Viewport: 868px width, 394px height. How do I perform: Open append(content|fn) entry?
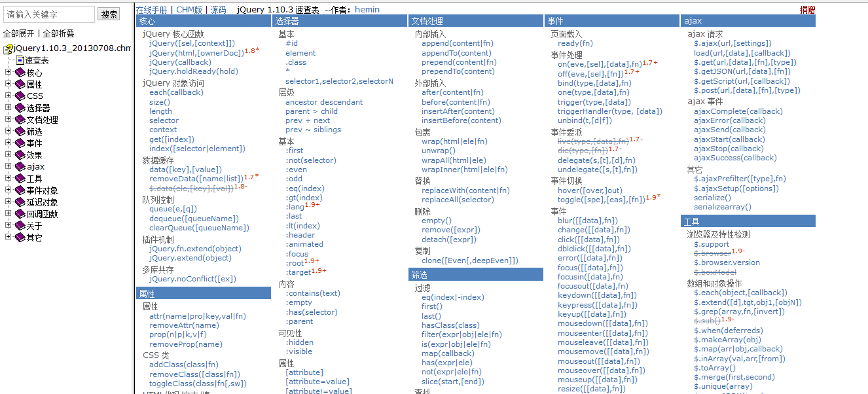[x=458, y=43]
